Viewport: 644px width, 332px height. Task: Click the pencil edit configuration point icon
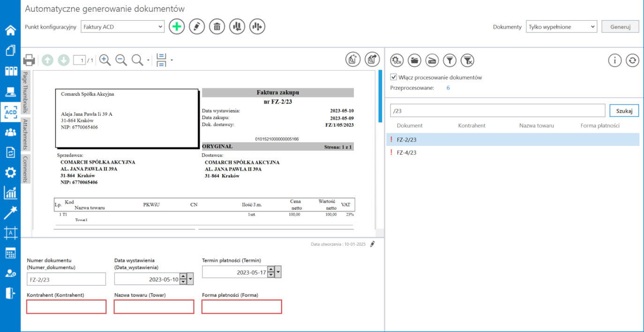click(x=197, y=27)
